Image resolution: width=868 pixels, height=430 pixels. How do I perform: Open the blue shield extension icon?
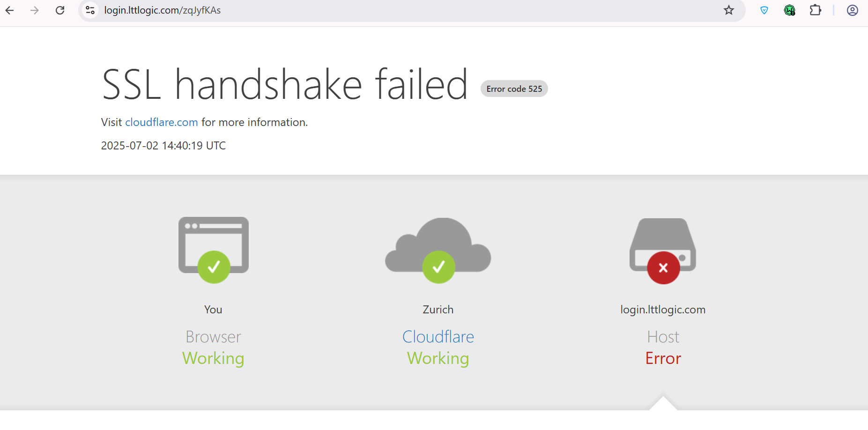click(x=764, y=10)
